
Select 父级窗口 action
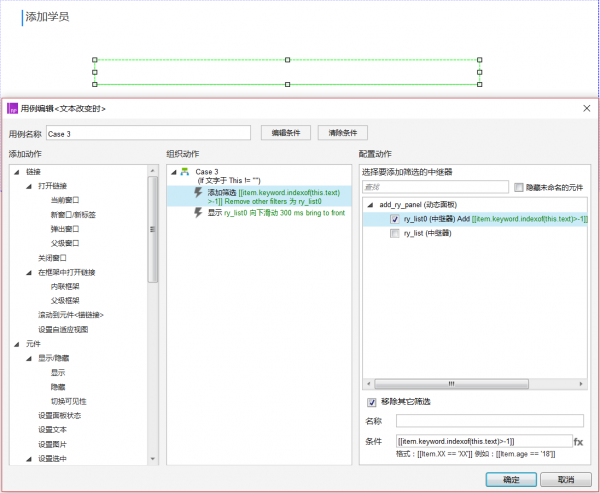click(x=65, y=243)
